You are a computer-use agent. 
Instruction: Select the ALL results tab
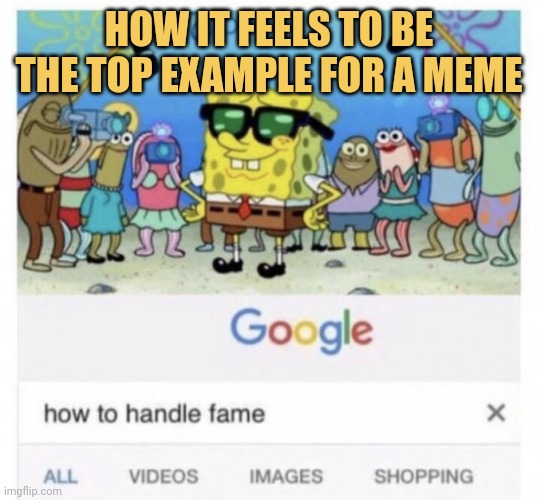(61, 476)
